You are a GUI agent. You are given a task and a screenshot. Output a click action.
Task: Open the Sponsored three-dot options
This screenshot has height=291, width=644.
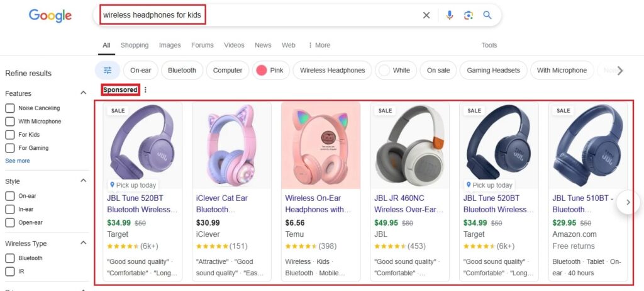(x=145, y=90)
